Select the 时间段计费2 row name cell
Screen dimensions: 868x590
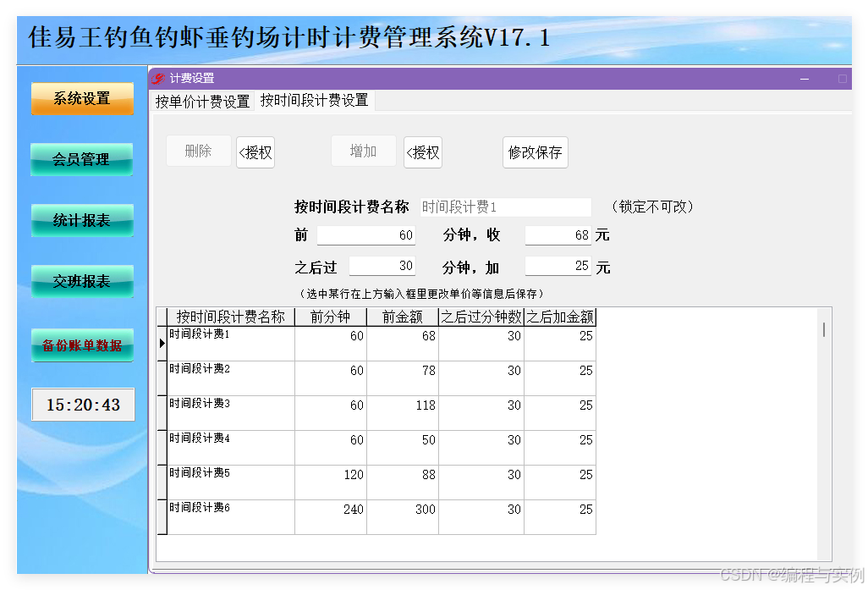231,378
